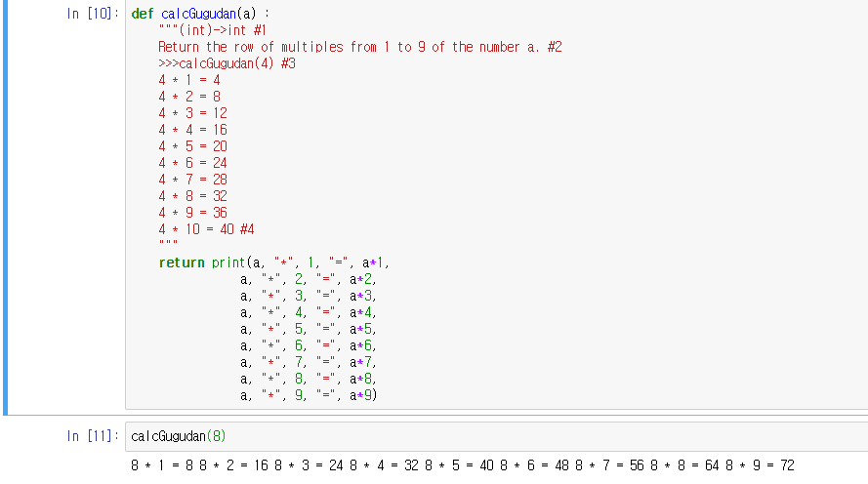Click the code line ending with a*3,
The width and height of the screenshot is (868, 484).
point(309,296)
